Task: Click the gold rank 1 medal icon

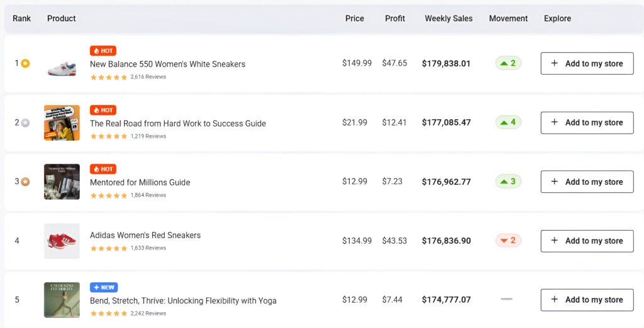Action: click(x=25, y=63)
